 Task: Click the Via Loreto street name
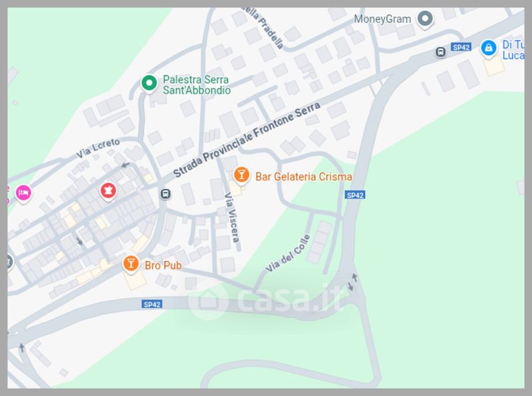point(98,148)
